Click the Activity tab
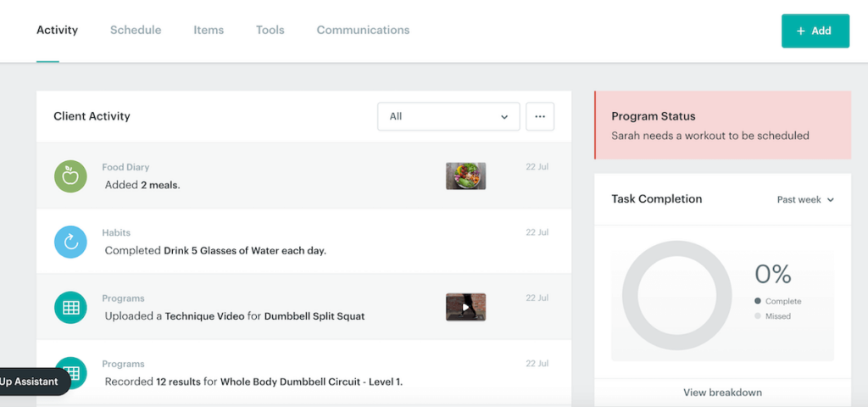Screen dimensions: 868x407 point(57,31)
